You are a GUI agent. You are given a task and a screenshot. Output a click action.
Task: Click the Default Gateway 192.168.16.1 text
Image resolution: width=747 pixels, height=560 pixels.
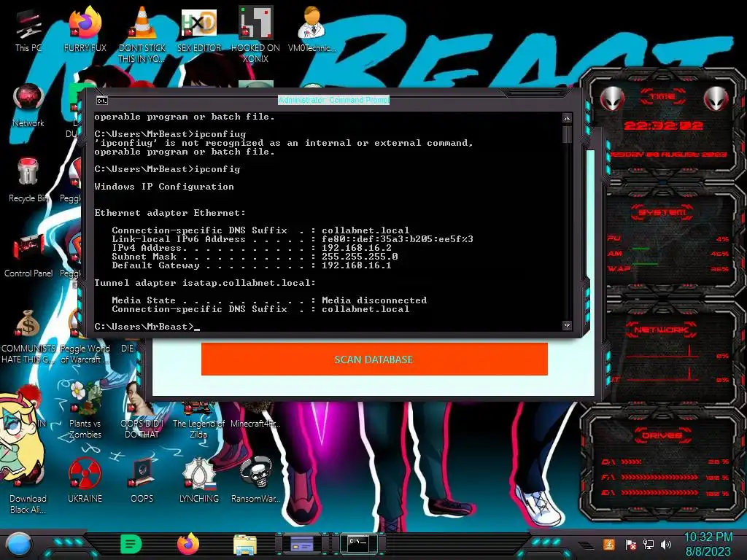356,265
